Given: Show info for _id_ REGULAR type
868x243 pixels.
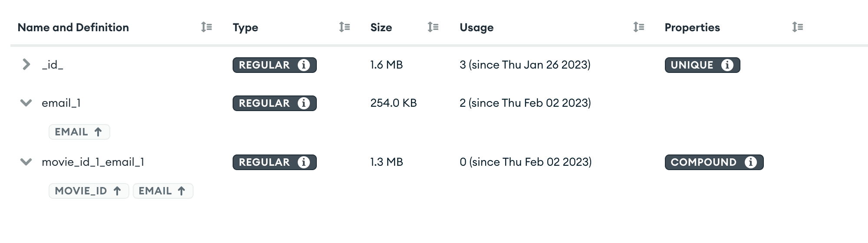Looking at the screenshot, I should [304, 65].
